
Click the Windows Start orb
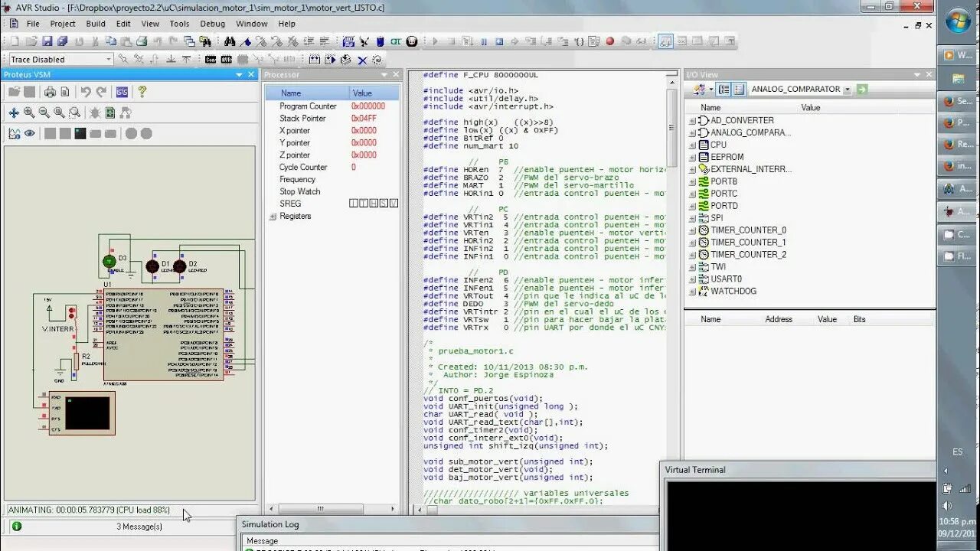coord(958,21)
